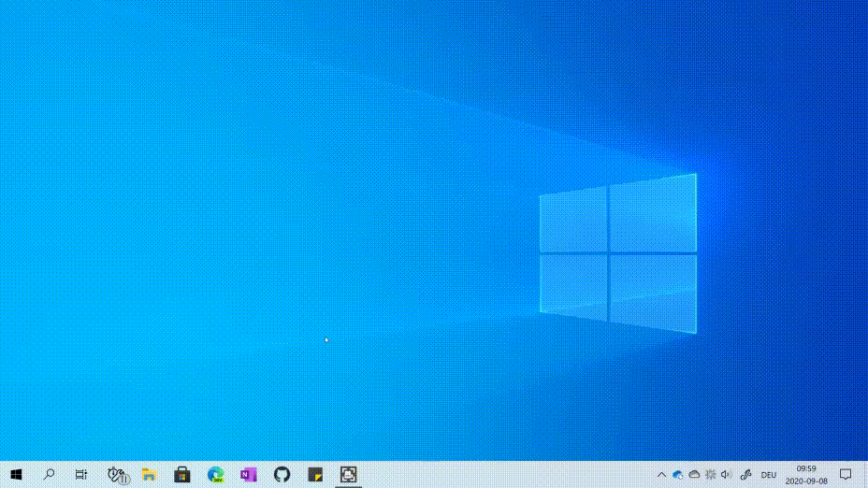Open the pen workspace tray icon
Viewport: 868px width, 488px height.
(745, 475)
